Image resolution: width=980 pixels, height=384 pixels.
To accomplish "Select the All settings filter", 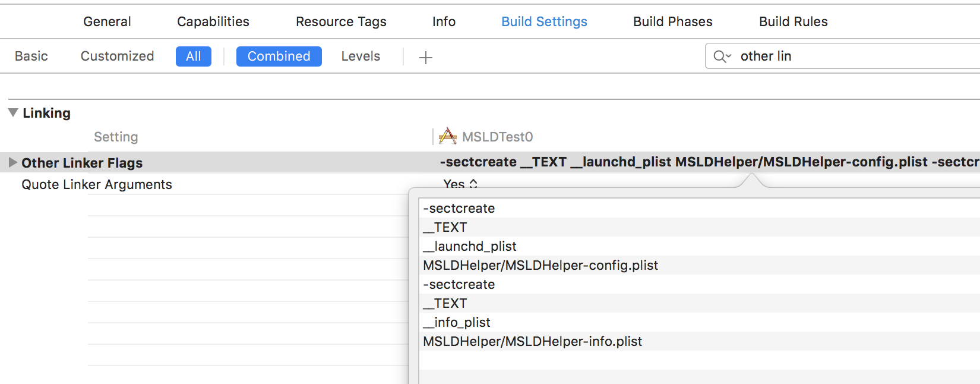I will [193, 56].
